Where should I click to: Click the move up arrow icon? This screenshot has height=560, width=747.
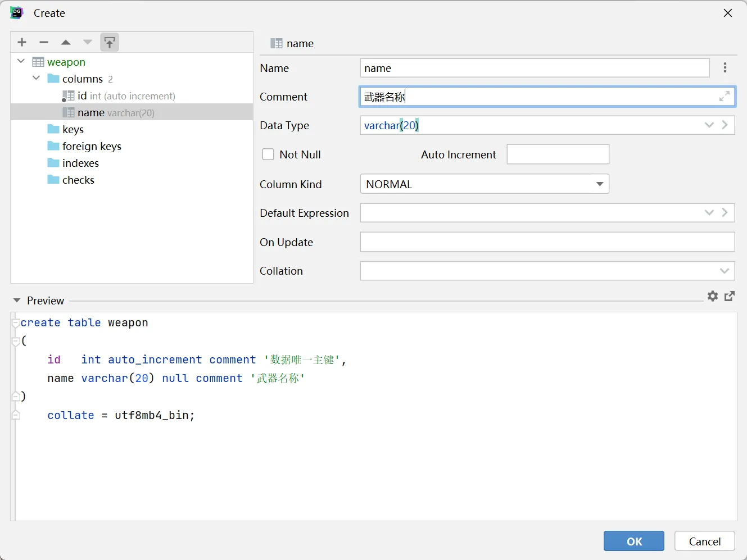pos(66,42)
